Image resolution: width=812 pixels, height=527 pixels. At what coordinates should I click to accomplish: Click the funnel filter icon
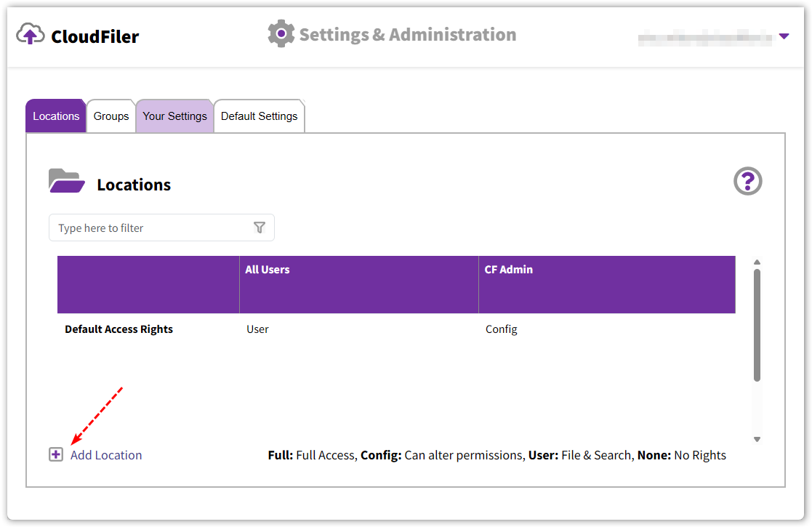click(x=260, y=228)
